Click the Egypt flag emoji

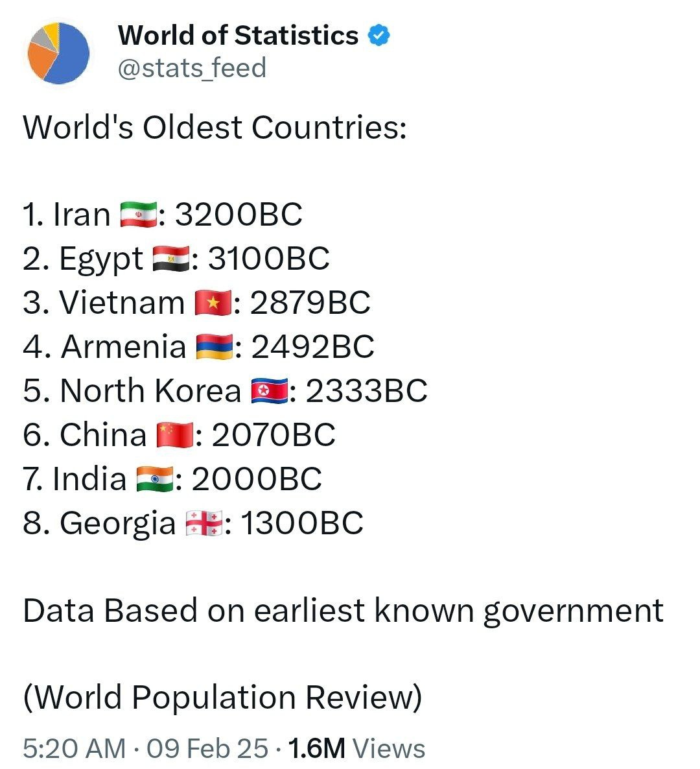[171, 259]
